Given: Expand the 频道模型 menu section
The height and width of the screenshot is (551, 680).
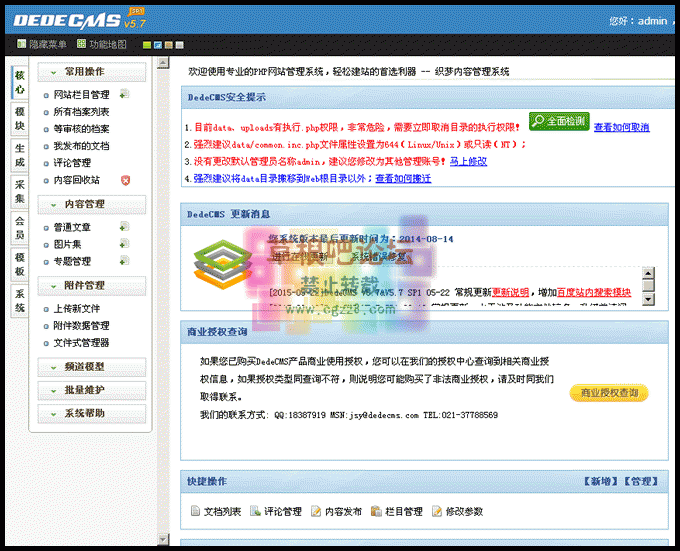Looking at the screenshot, I should pyautogui.click(x=92, y=367).
